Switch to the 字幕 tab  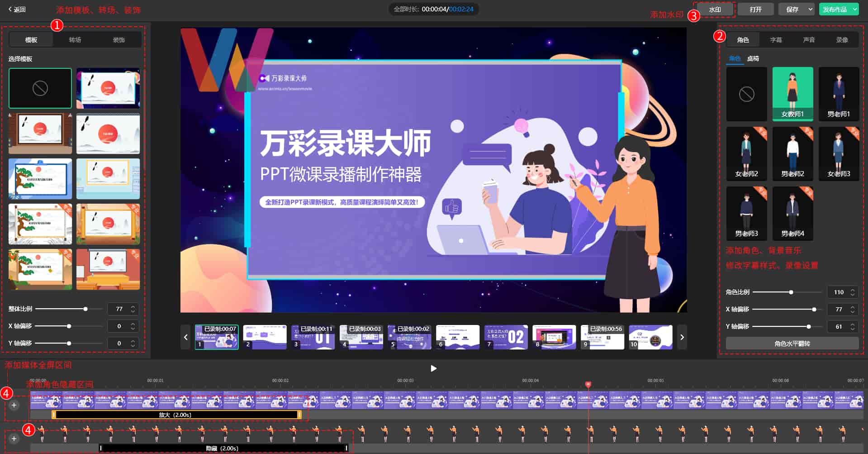click(x=776, y=40)
